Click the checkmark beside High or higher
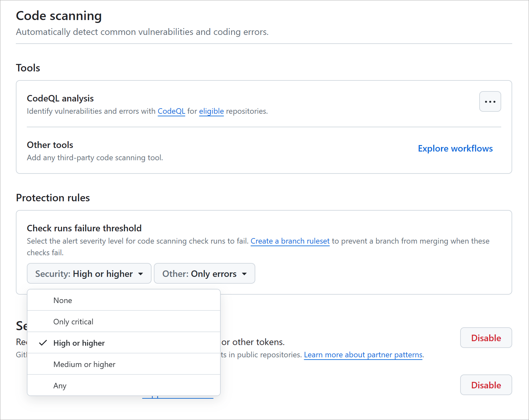 (x=43, y=343)
